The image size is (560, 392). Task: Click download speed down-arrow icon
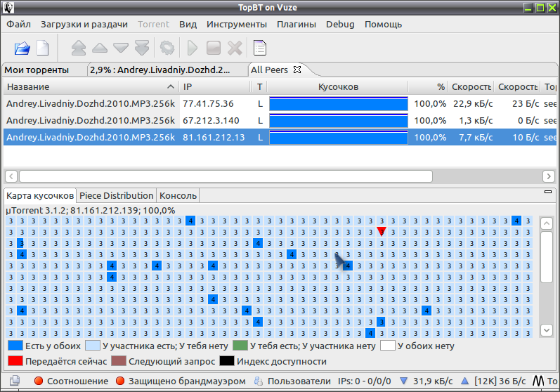pyautogui.click(x=403, y=381)
